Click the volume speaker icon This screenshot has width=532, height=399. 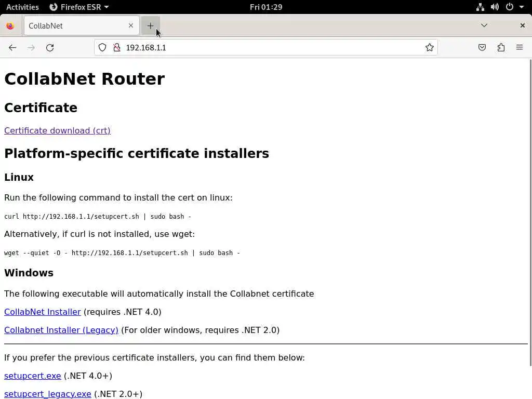click(495, 7)
